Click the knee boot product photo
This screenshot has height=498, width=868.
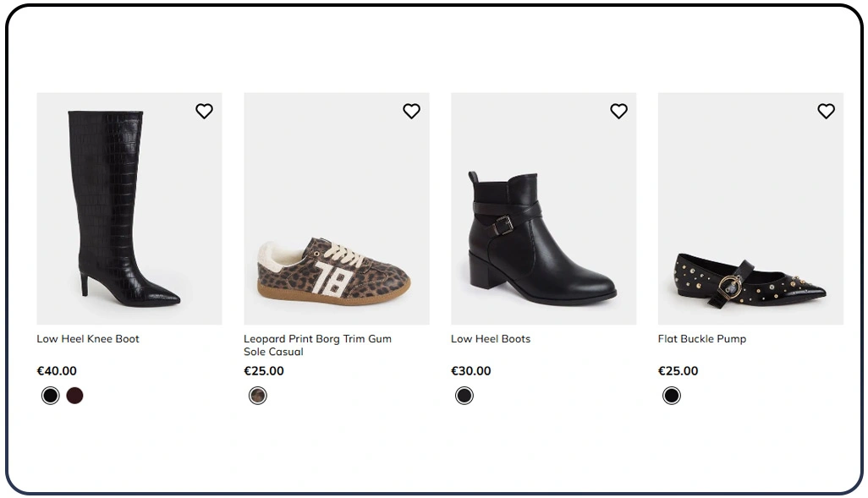[x=129, y=207]
